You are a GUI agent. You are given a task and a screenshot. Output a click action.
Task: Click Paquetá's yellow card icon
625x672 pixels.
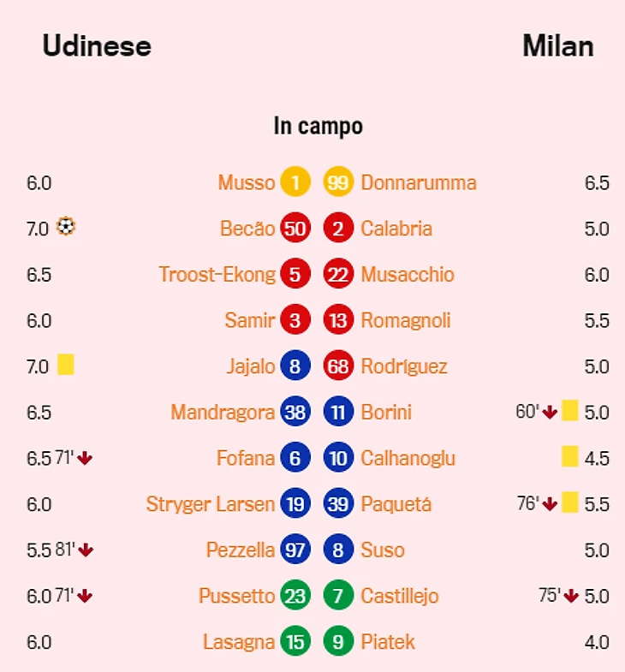(x=570, y=503)
